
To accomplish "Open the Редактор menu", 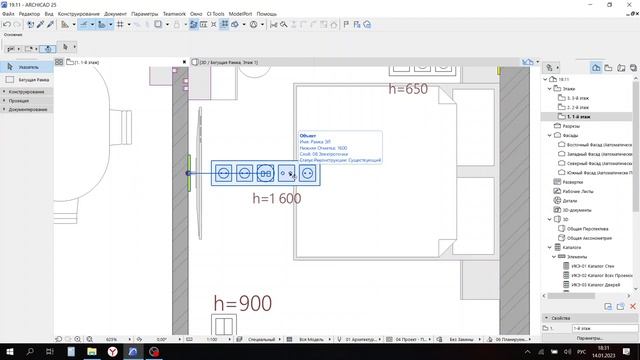I will click(x=29, y=14).
